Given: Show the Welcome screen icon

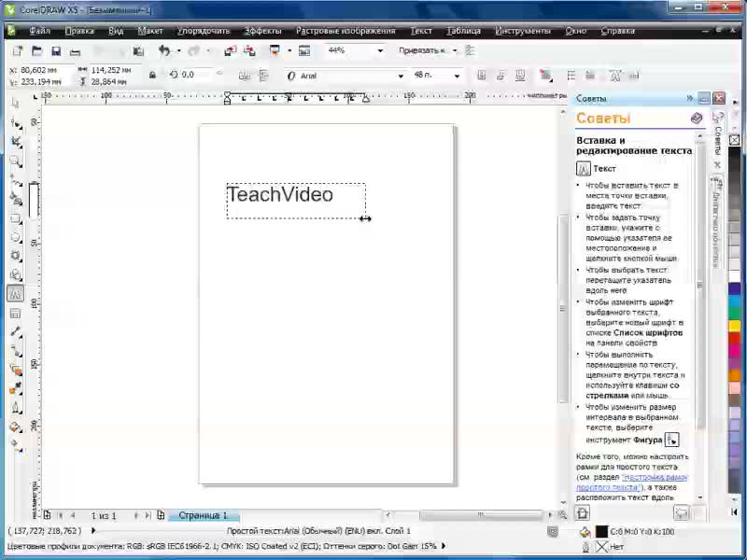Looking at the screenshot, I should (x=304, y=50).
